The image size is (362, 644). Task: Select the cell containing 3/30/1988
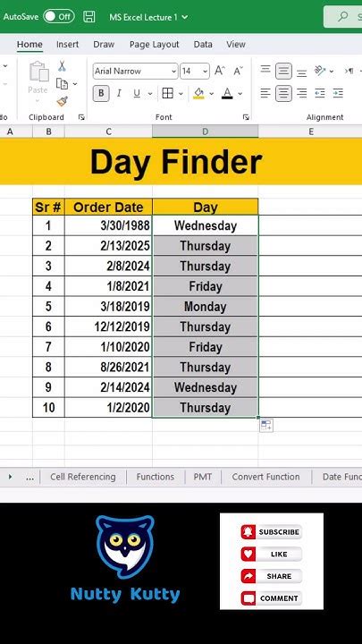click(108, 225)
